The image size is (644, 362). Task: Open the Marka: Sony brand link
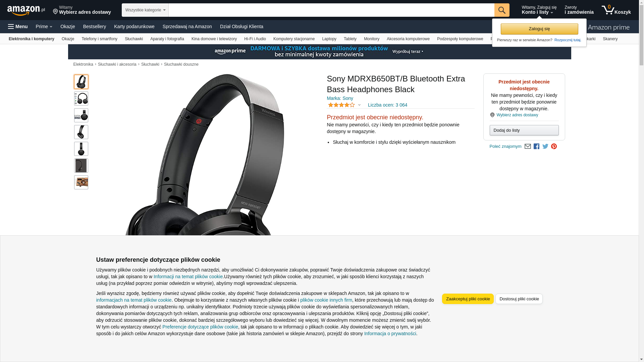pyautogui.click(x=340, y=98)
